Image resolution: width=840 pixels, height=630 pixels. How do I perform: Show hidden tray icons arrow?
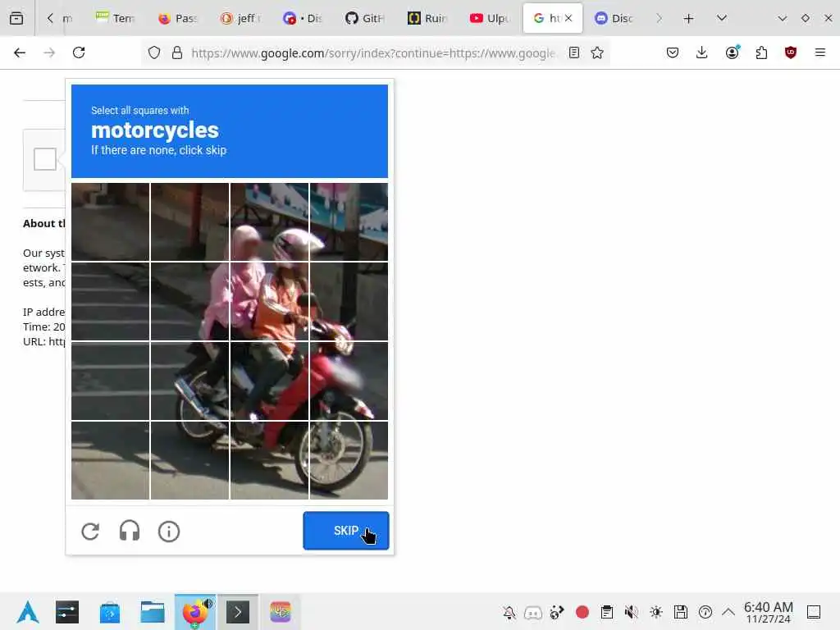click(728, 612)
